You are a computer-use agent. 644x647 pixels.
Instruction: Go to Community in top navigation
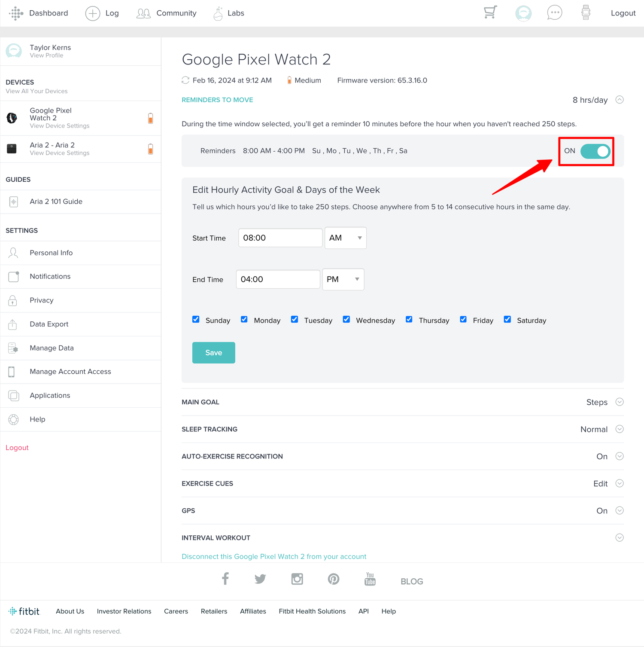(x=167, y=13)
